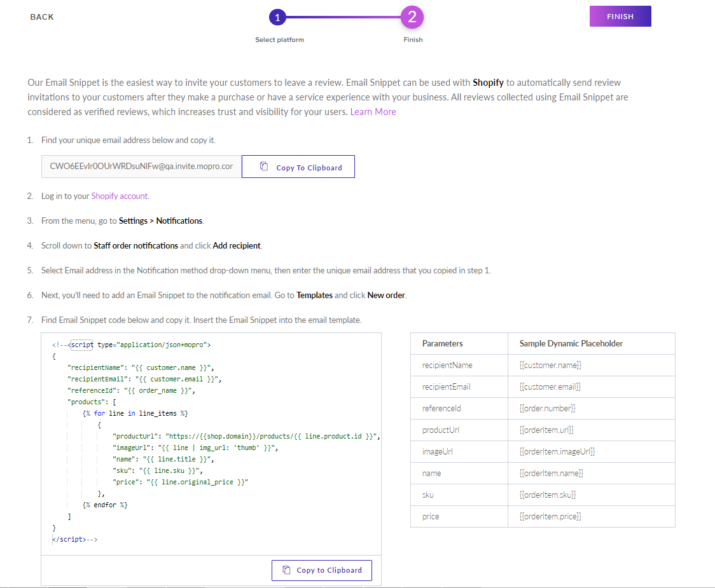
Task: Click the unique email address field
Action: coord(141,167)
